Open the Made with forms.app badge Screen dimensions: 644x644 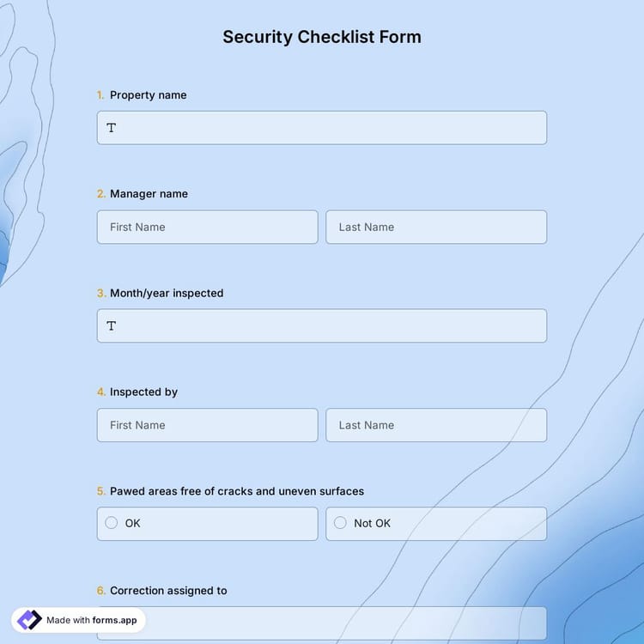coord(79,620)
